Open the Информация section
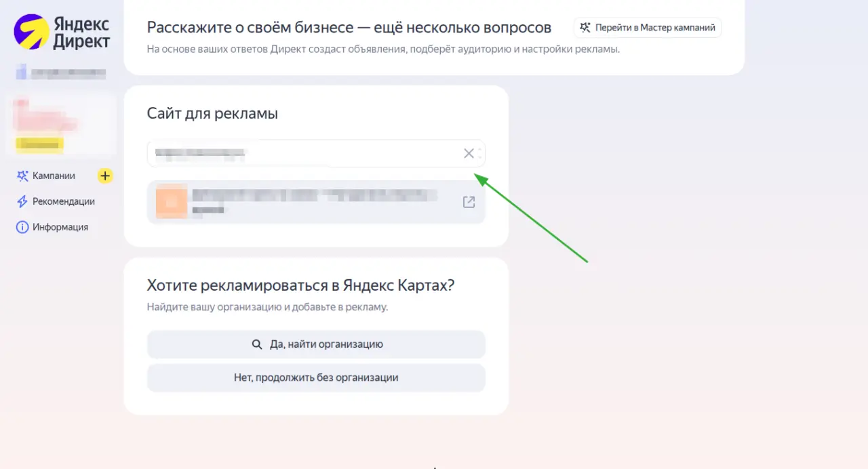 pos(60,227)
